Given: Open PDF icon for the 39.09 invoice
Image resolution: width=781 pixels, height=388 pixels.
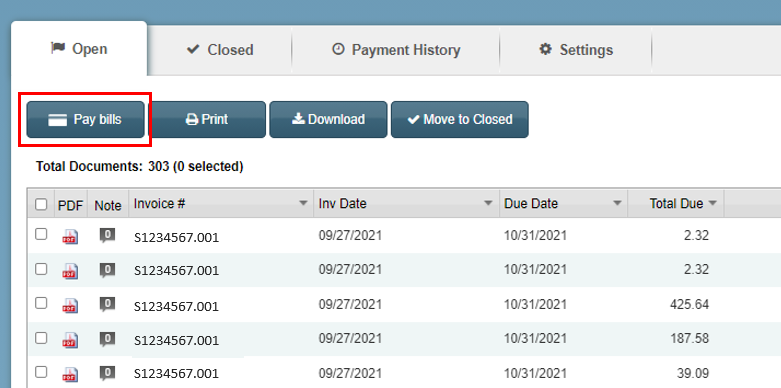Looking at the screenshot, I should click(70, 374).
